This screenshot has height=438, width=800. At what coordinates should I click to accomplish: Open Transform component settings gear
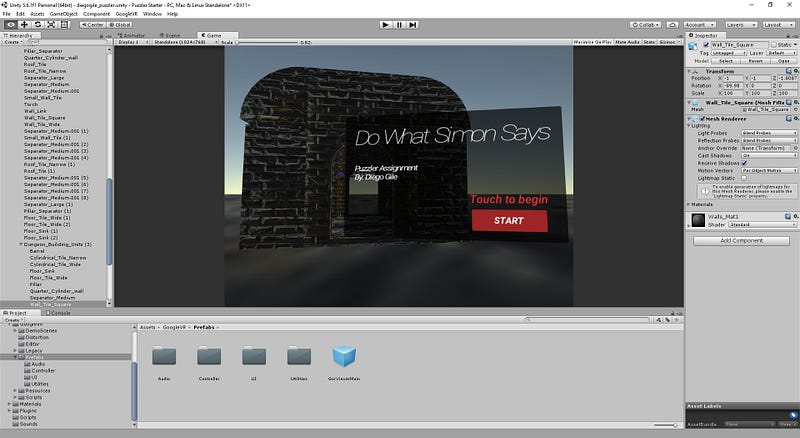[795, 71]
